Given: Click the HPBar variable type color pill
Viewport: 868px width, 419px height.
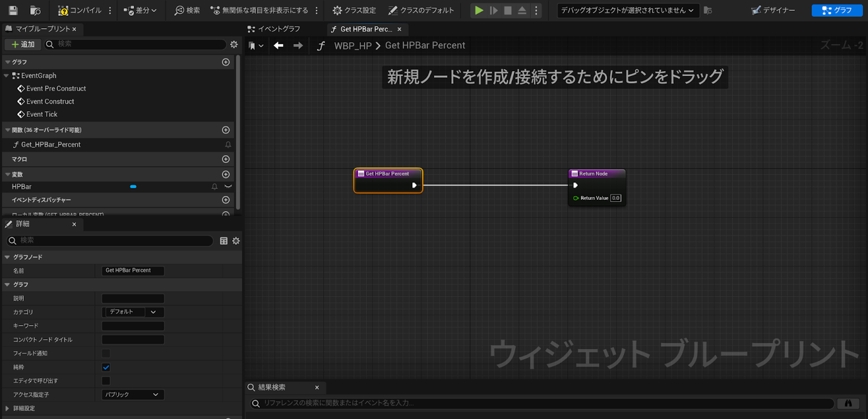Looking at the screenshot, I should pyautogui.click(x=133, y=187).
